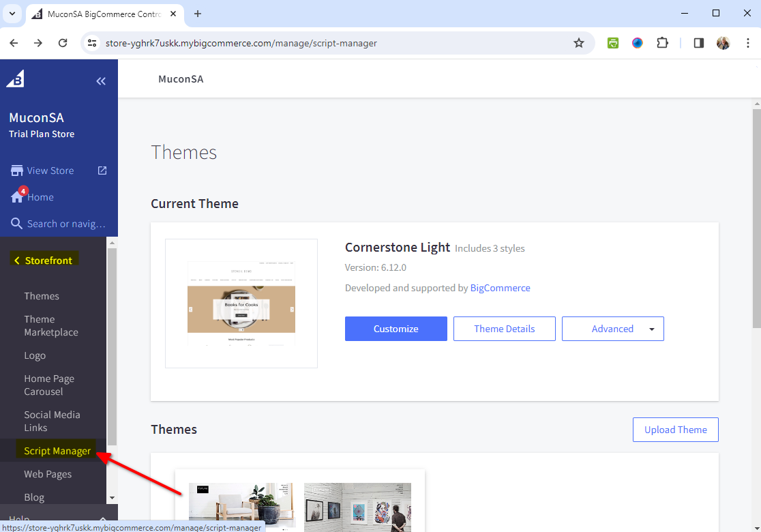Open Script Manager in sidebar
Image resolution: width=761 pixels, height=532 pixels.
(57, 451)
